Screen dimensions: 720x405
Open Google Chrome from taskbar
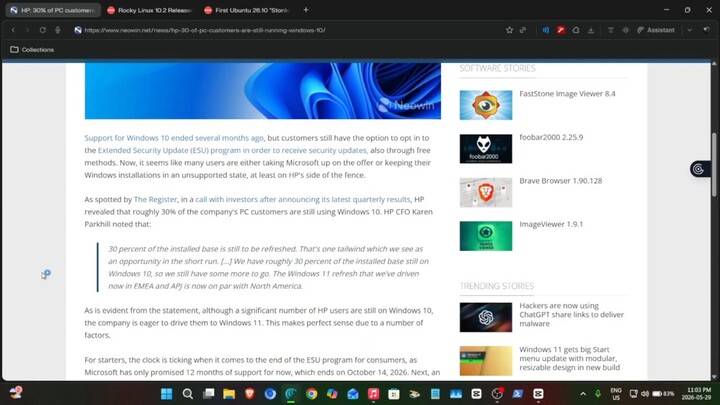312,394
